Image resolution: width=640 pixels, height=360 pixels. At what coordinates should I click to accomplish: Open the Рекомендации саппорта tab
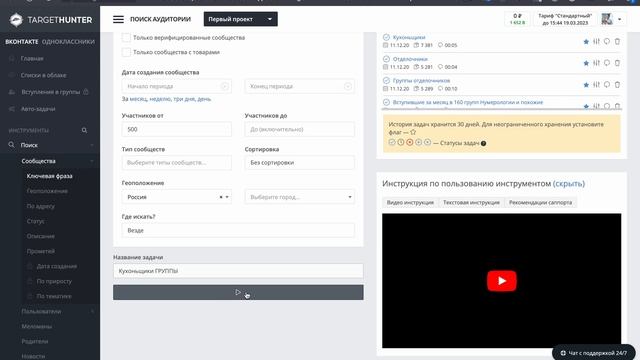click(540, 202)
